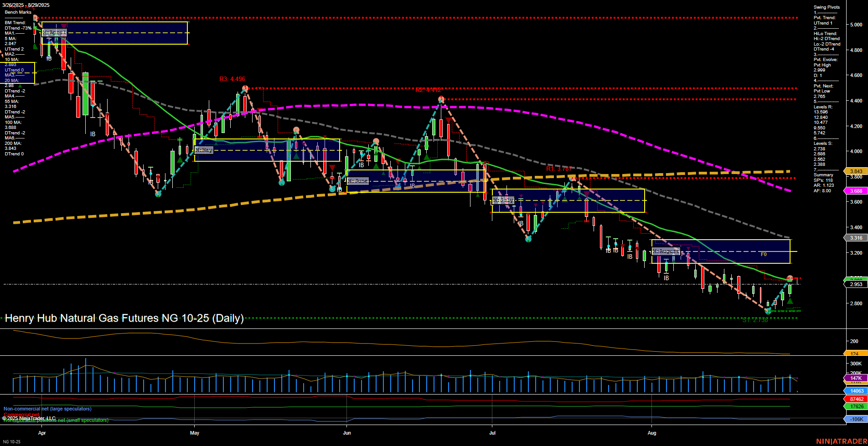Click the 2.388 support level value
The height and width of the screenshot is (446, 868).
pos(819,164)
